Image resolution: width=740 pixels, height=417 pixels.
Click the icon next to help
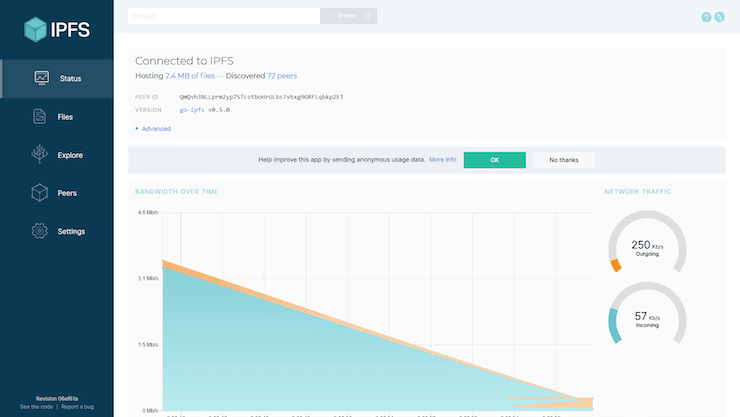(x=720, y=17)
